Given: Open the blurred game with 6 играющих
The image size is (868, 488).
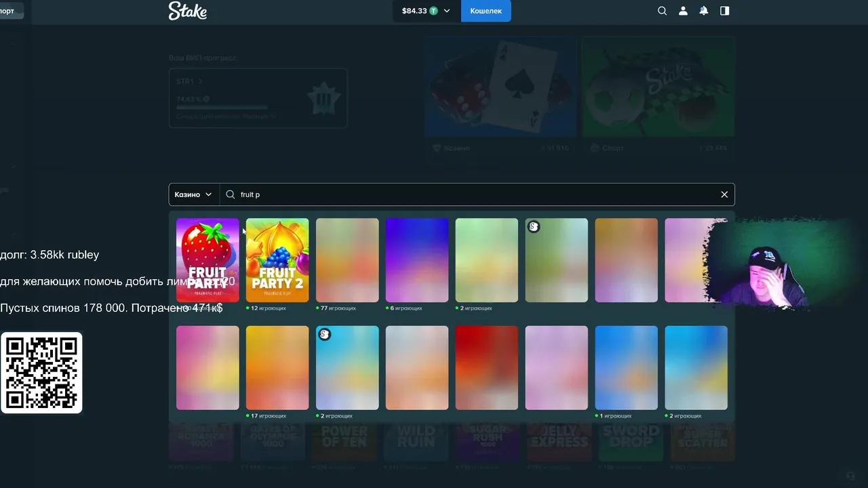Looking at the screenshot, I should (x=417, y=260).
